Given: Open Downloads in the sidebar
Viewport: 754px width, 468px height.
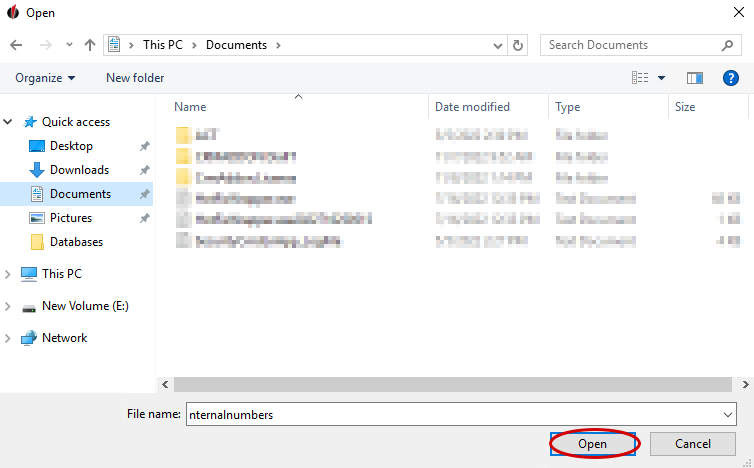Looking at the screenshot, I should tap(79, 170).
